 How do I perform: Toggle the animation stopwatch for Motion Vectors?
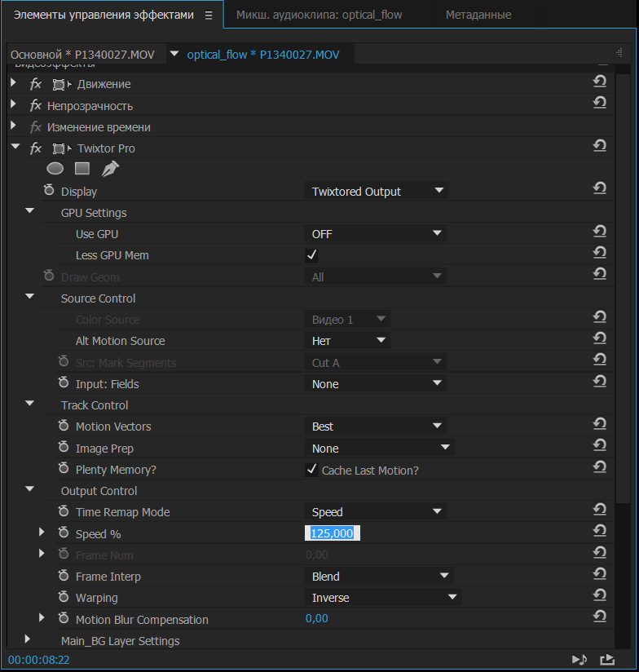coord(64,426)
